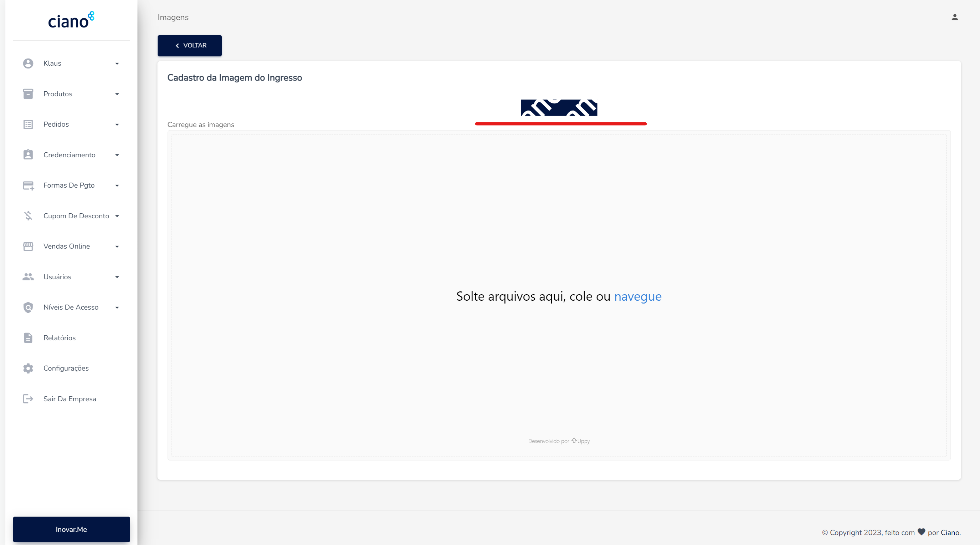Expand the Cupom De Desconto arrow

[117, 216]
